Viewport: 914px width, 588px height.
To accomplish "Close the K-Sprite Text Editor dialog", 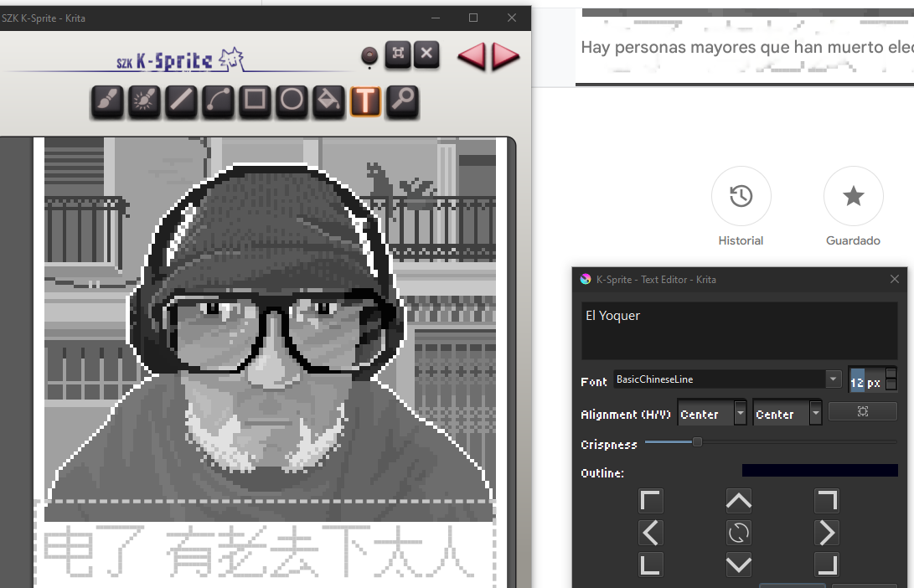I will coord(895,279).
